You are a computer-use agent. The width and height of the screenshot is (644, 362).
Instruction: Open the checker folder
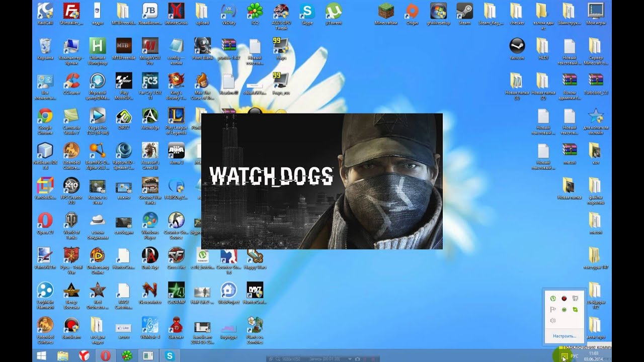tap(517, 14)
